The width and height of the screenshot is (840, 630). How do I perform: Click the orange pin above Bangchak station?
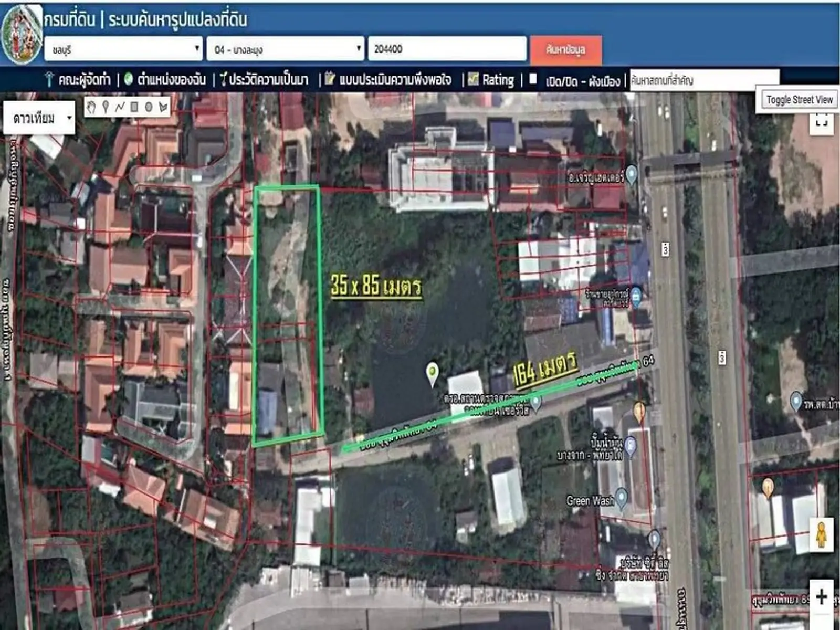coord(639,413)
